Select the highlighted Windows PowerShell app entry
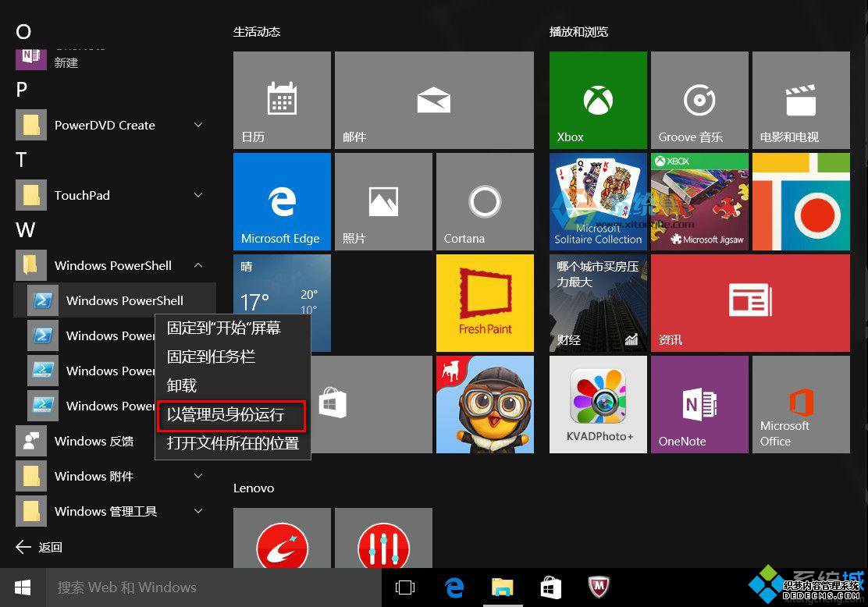 (x=115, y=300)
